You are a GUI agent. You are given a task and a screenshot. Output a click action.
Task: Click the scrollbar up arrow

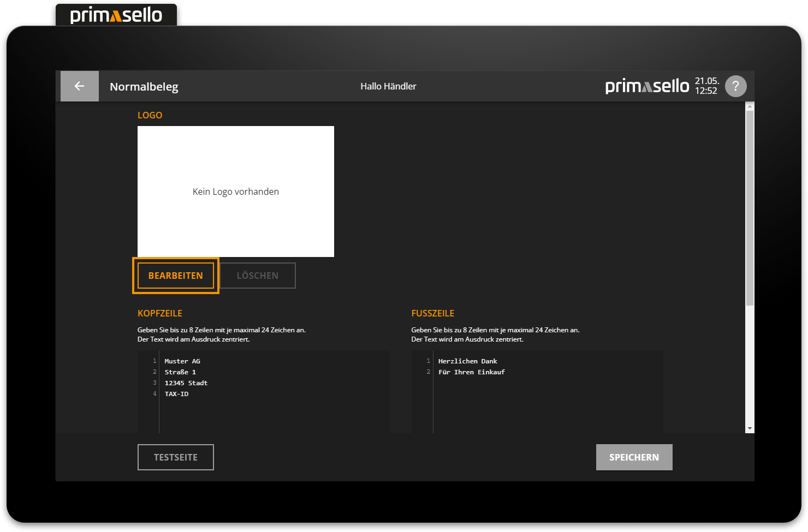tap(750, 106)
